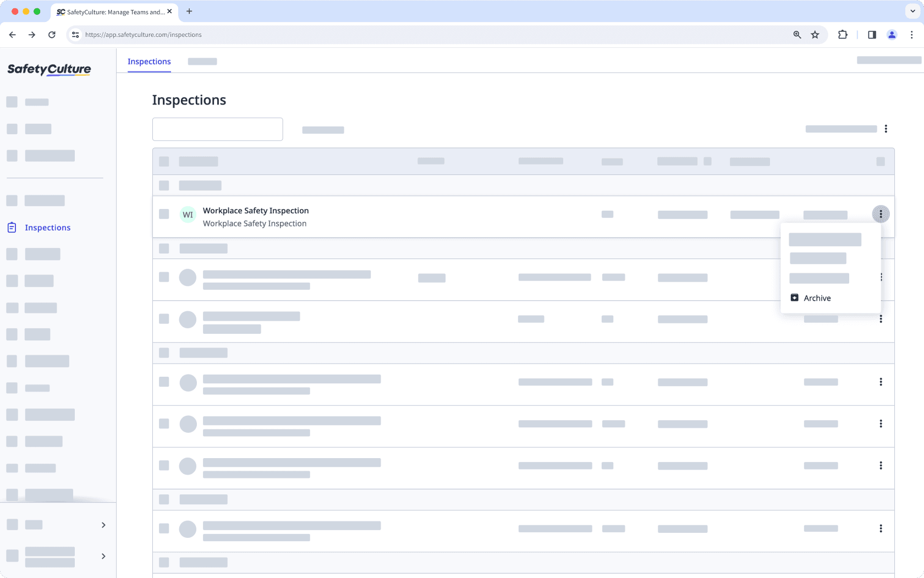The width and height of the screenshot is (924, 578).
Task: Check the checkbox of the last inspection row
Action: click(164, 529)
